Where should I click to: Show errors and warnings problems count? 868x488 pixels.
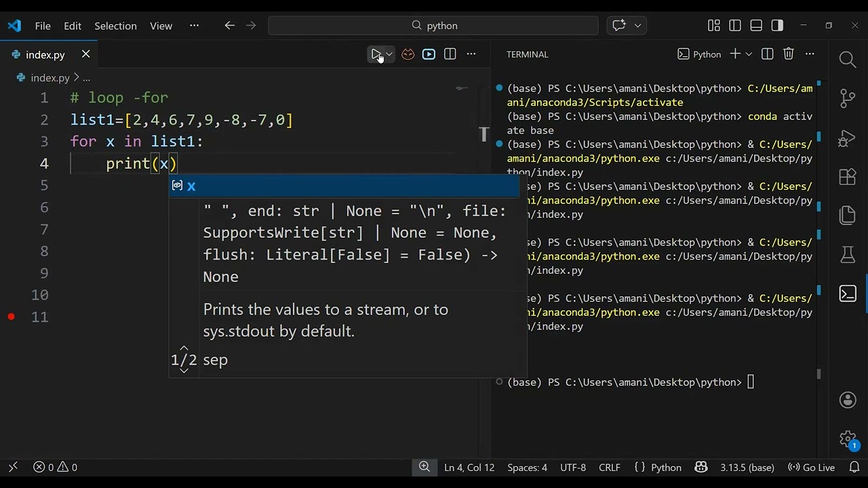pyautogui.click(x=55, y=467)
